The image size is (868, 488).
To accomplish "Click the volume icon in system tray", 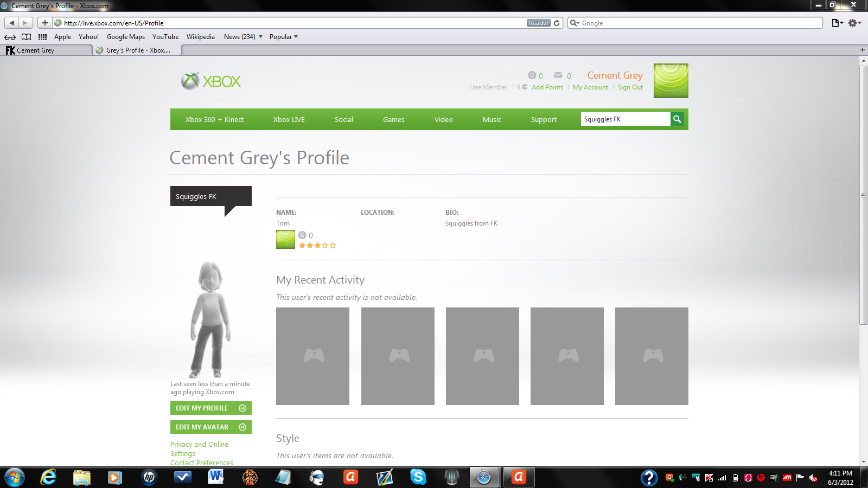I will (813, 478).
